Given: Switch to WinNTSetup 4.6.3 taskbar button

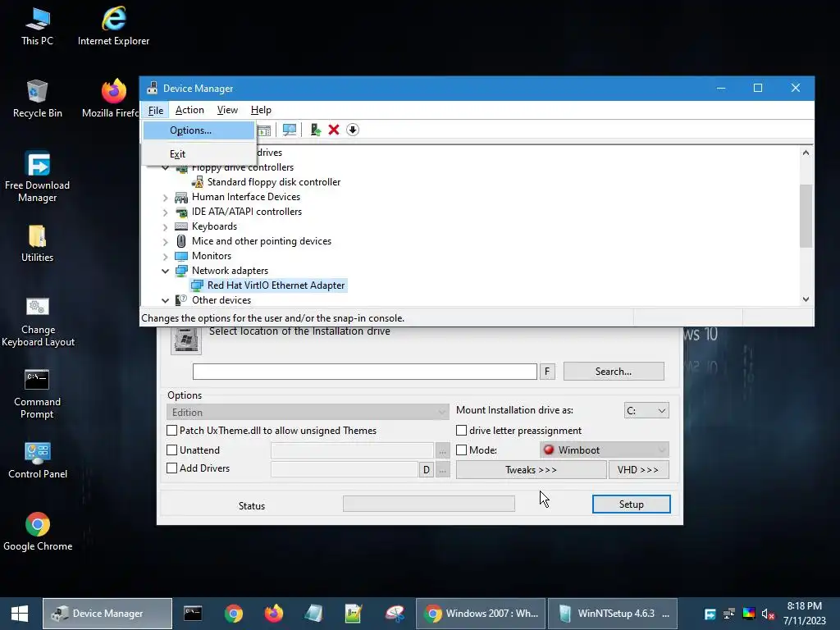Looking at the screenshot, I should [613, 614].
